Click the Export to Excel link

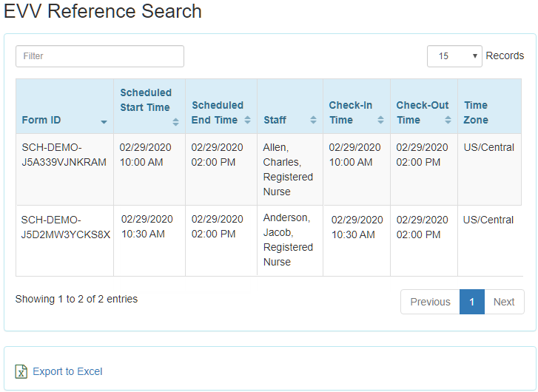coord(67,371)
